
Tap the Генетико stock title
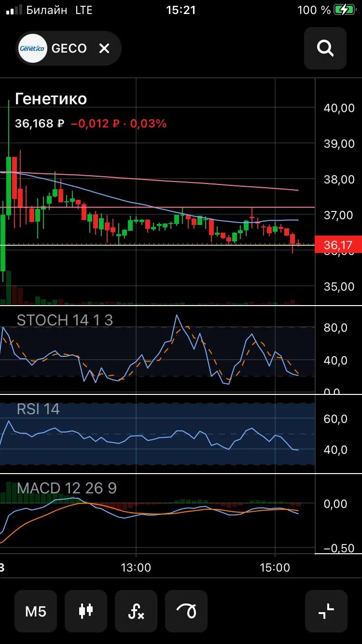(x=51, y=99)
